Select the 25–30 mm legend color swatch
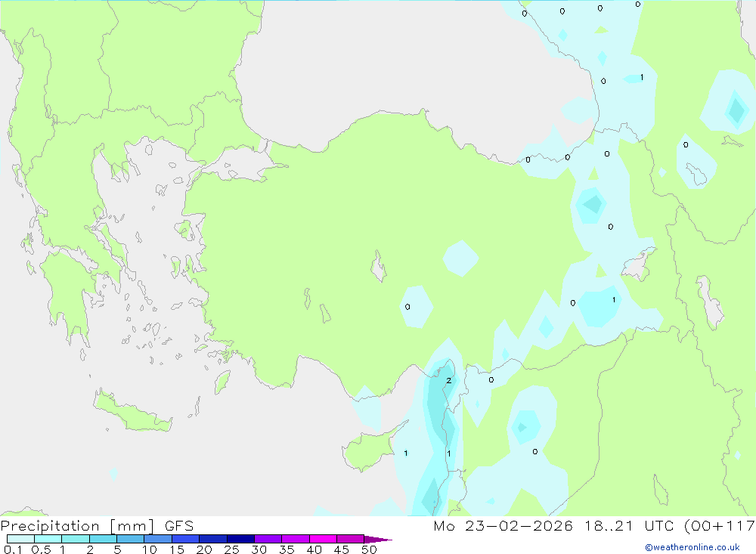This screenshot has height=554, width=756. pyautogui.click(x=240, y=539)
